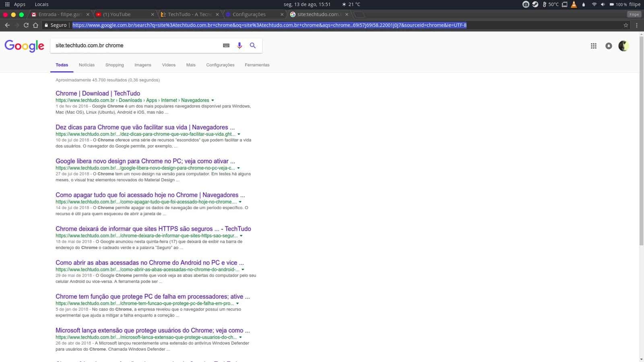Expand arrow beside dez-dicas-para-chrome URL

pos(239,134)
